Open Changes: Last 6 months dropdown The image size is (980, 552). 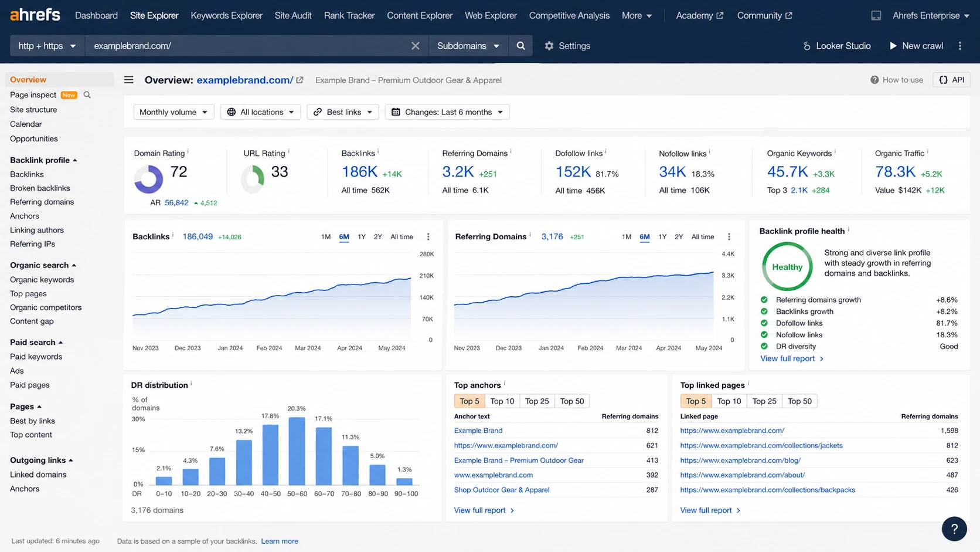[x=447, y=112]
